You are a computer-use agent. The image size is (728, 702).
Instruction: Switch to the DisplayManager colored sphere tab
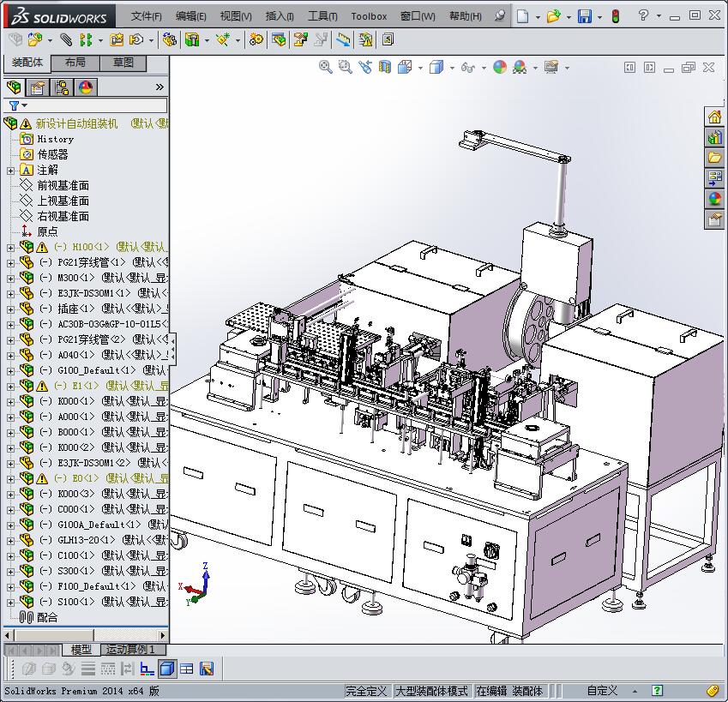pos(84,88)
